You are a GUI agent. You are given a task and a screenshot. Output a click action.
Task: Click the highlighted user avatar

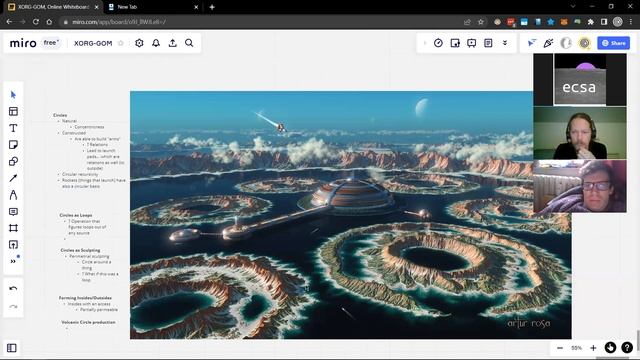tap(584, 43)
